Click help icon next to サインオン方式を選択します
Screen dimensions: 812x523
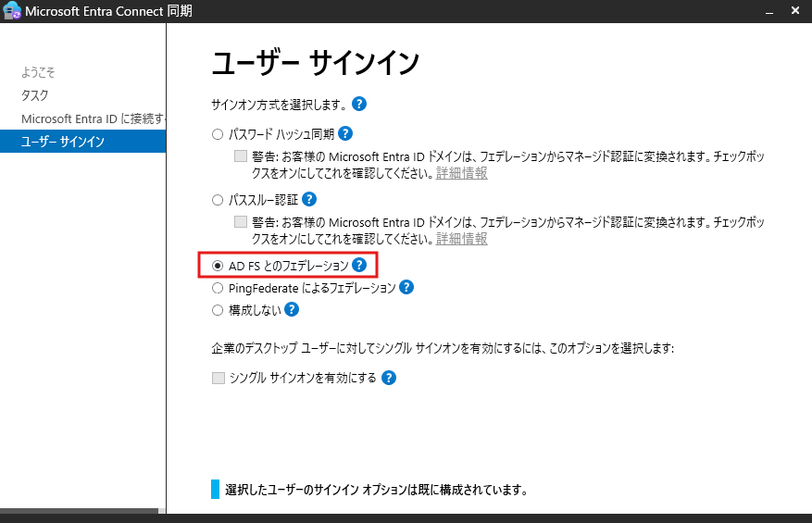click(x=359, y=104)
